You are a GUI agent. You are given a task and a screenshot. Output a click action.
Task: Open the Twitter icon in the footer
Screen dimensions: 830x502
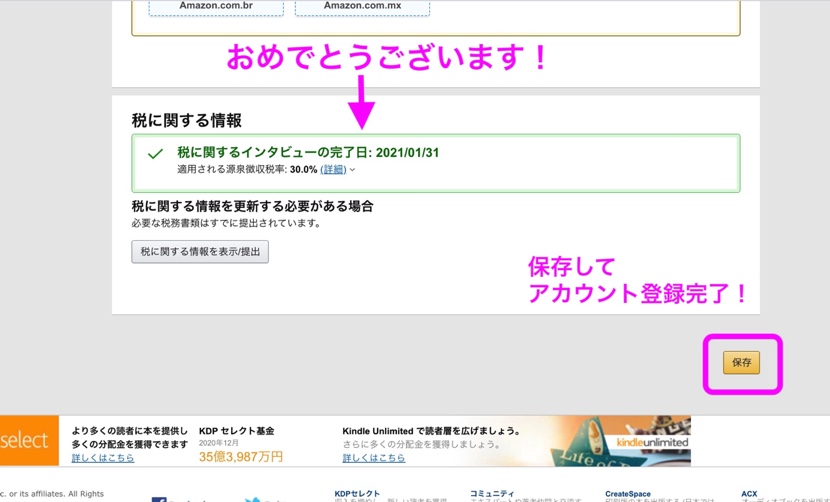(x=254, y=499)
